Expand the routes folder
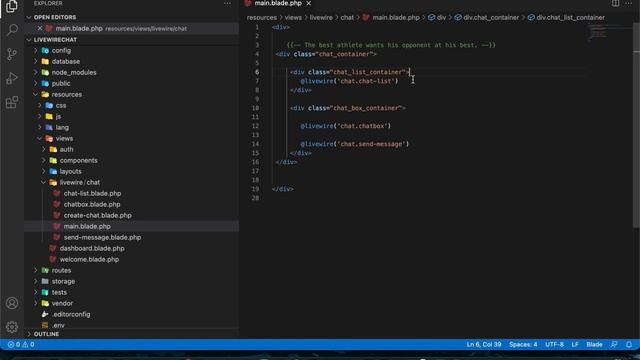 [61, 271]
